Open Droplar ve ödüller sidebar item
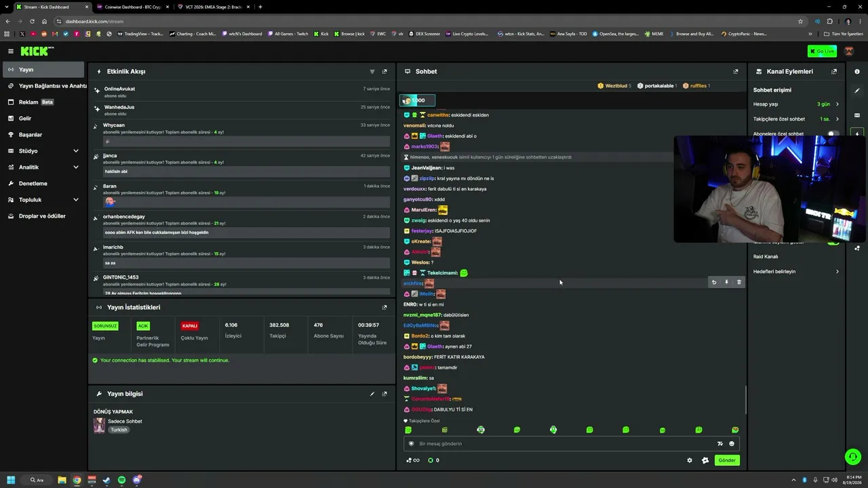 43,216
